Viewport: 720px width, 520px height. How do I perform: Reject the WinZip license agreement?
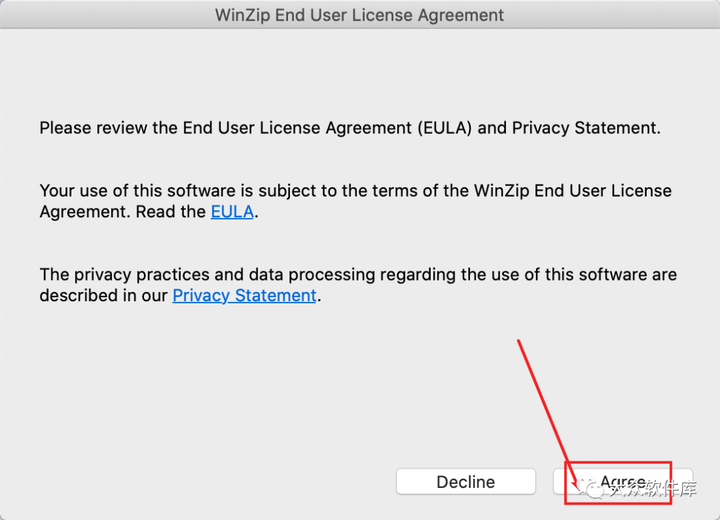point(466,482)
